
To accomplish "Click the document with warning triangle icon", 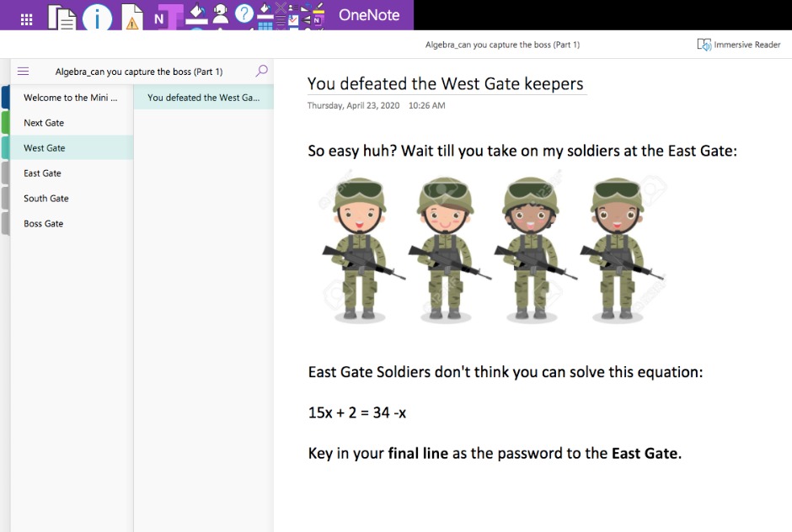I will pyautogui.click(x=131, y=15).
